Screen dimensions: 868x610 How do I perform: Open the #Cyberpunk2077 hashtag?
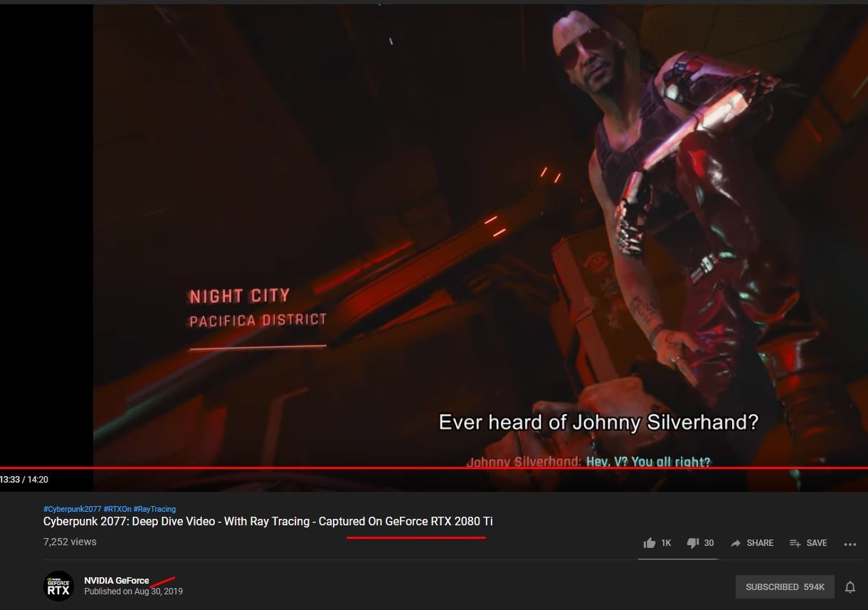tap(73, 509)
